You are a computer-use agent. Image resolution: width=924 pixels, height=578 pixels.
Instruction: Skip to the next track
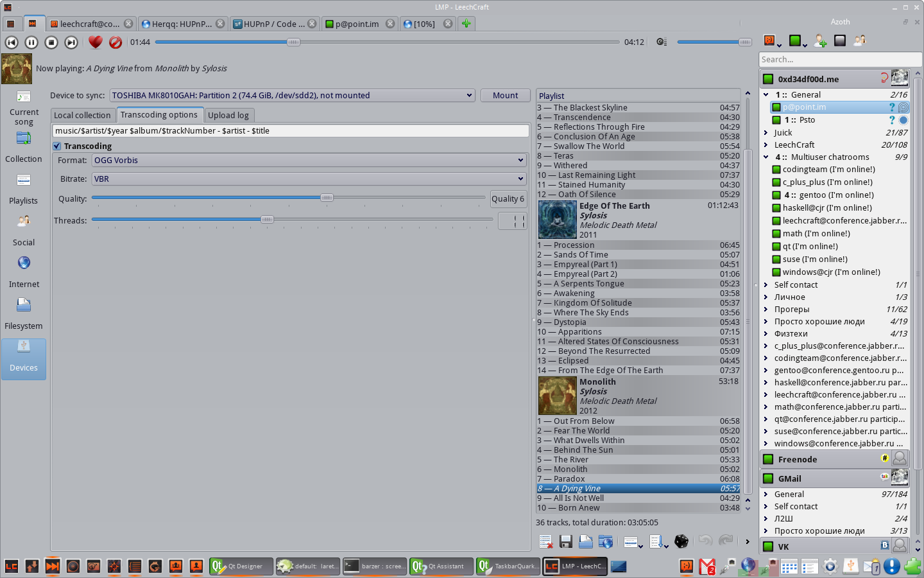pos(71,42)
